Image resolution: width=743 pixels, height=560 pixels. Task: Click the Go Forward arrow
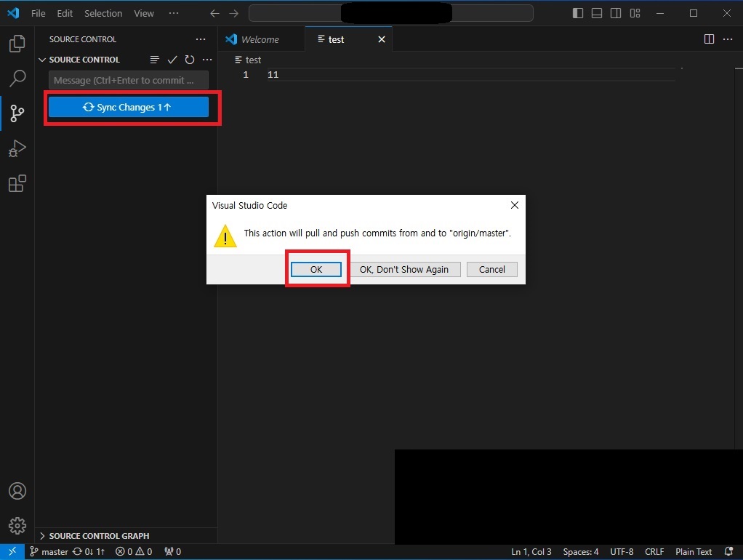tap(234, 13)
